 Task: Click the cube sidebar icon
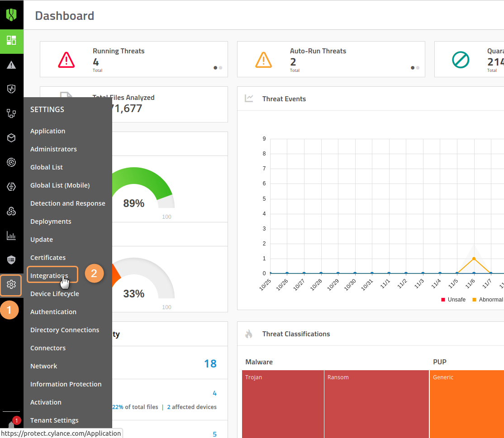11,138
